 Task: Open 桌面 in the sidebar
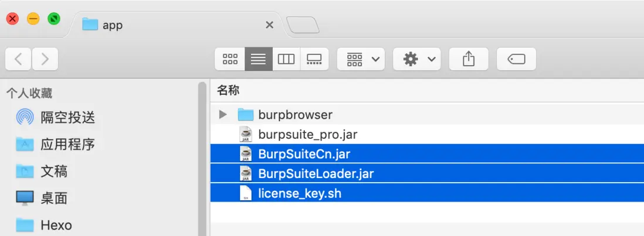coord(54,199)
